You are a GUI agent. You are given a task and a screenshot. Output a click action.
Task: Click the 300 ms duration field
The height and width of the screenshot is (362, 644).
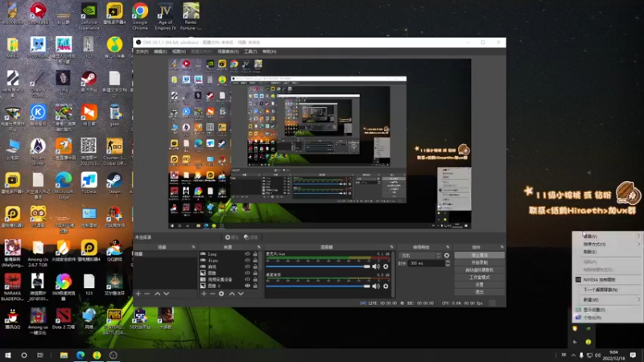(427, 264)
